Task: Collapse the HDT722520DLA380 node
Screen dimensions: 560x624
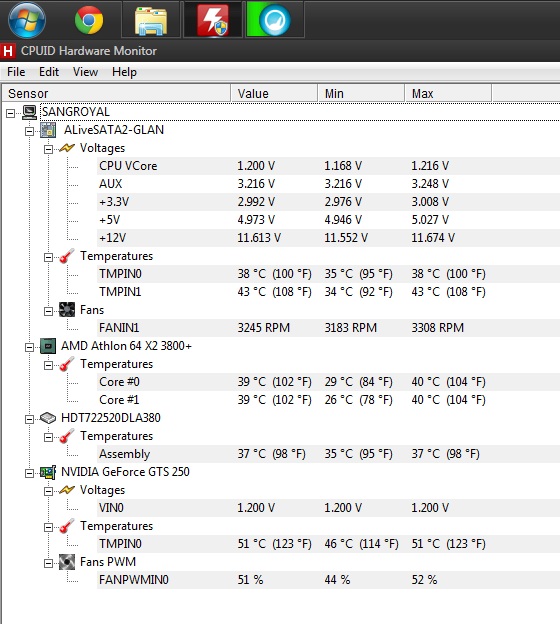Action: tap(29, 419)
